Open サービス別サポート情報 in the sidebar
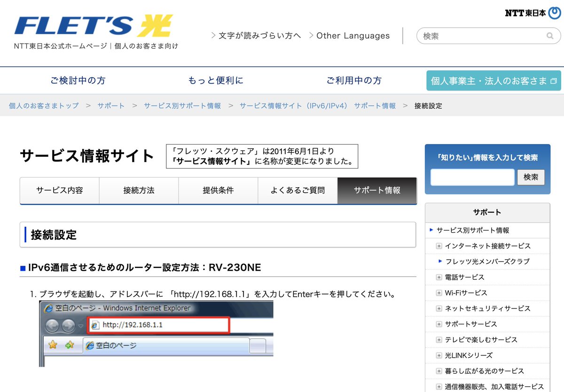This screenshot has height=392, width=564. tap(473, 230)
